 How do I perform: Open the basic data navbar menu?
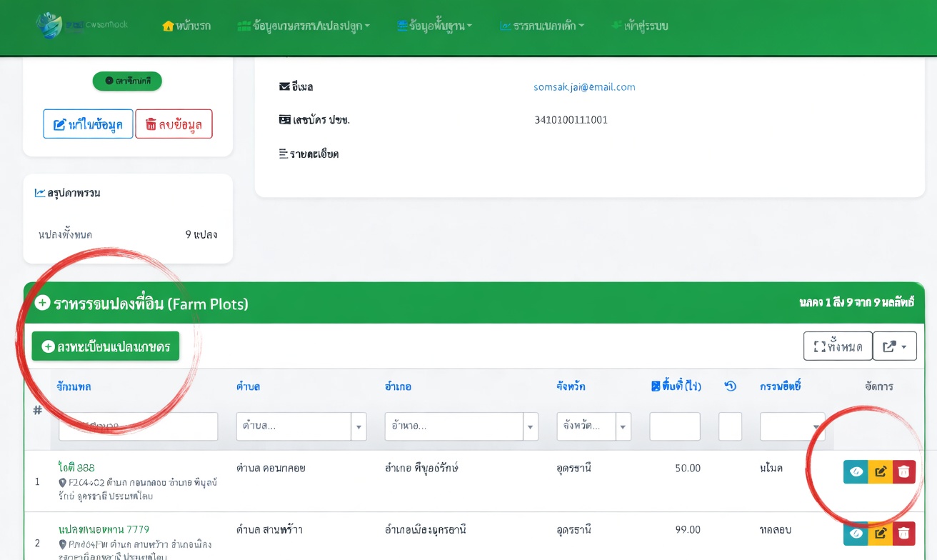pos(434,26)
